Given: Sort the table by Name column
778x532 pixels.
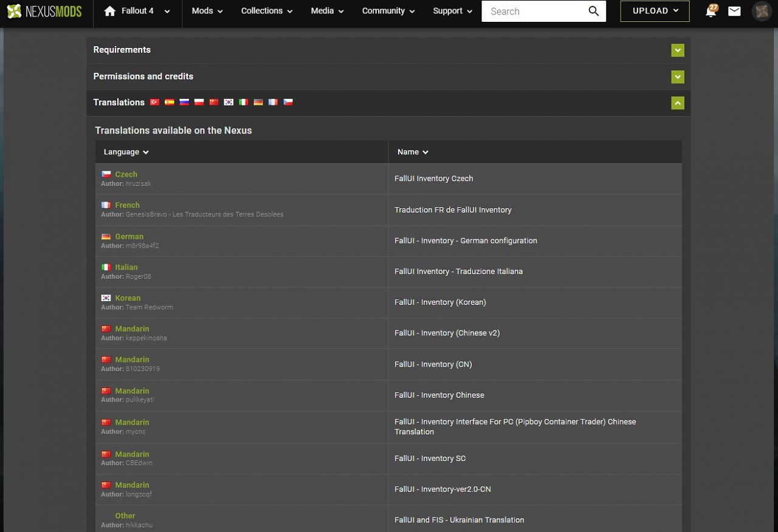Looking at the screenshot, I should click(413, 152).
